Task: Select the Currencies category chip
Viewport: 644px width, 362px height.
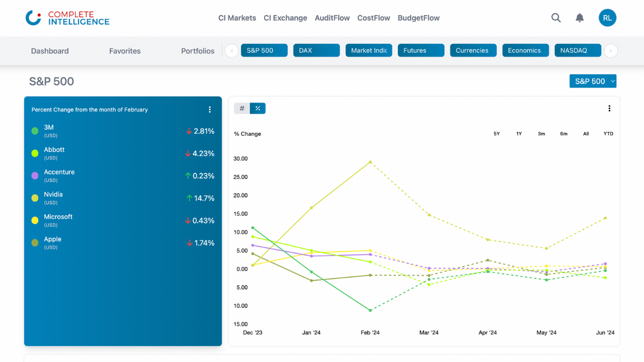Action: [x=473, y=50]
